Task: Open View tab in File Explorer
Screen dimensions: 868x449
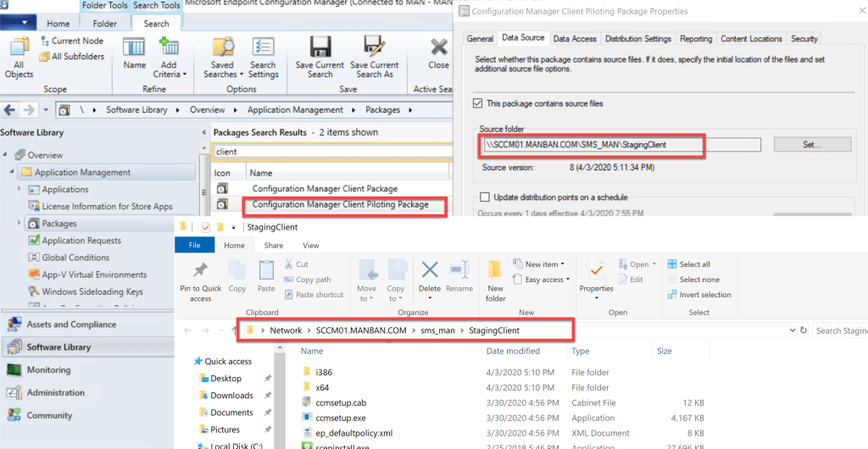Action: [x=310, y=245]
